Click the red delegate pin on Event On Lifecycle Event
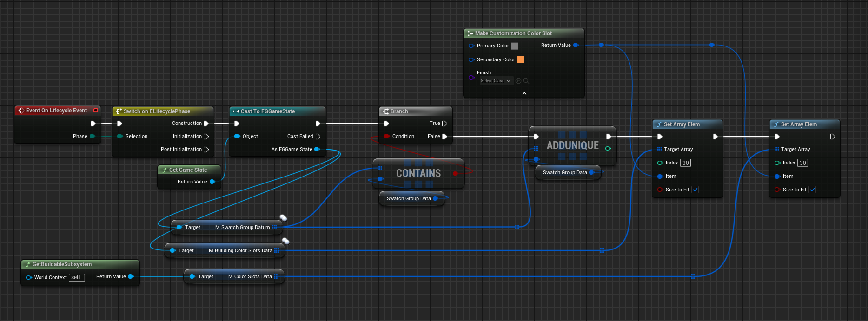Viewport: 868px width, 321px height. tap(96, 111)
